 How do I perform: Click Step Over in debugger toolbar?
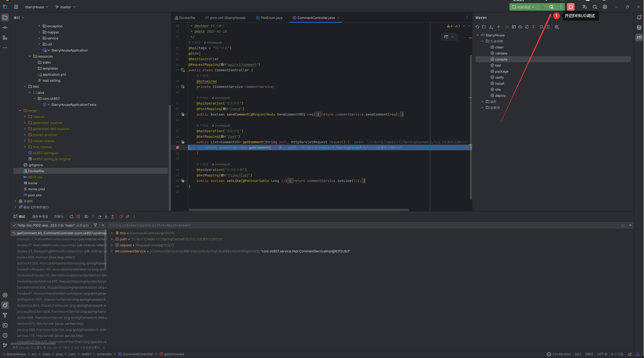(100, 217)
